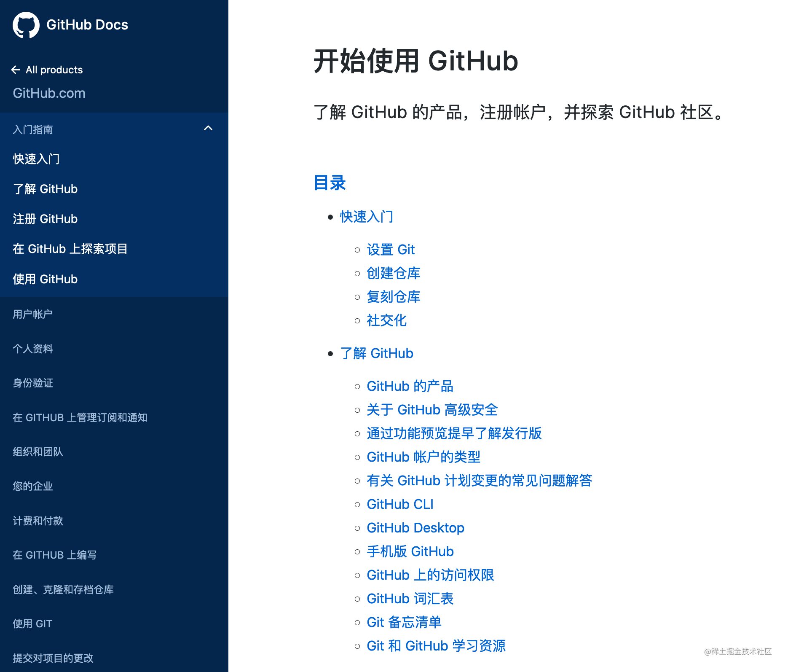
Task: Open the GitHub Desktop link
Action: tap(415, 528)
